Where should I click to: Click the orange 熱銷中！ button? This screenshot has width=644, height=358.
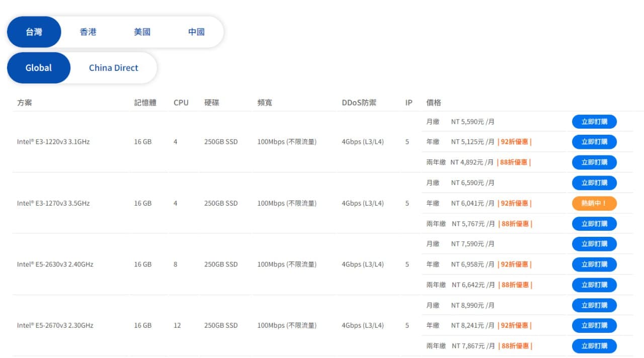point(594,203)
